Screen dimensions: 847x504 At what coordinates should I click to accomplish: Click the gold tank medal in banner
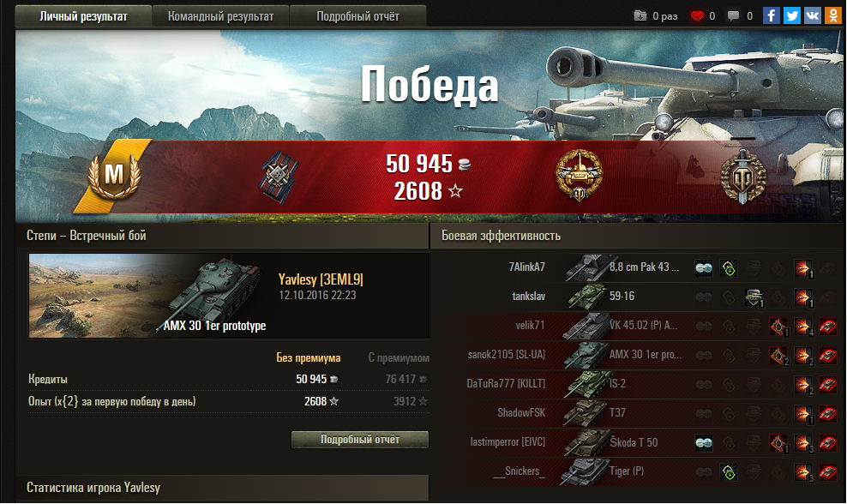click(x=579, y=175)
